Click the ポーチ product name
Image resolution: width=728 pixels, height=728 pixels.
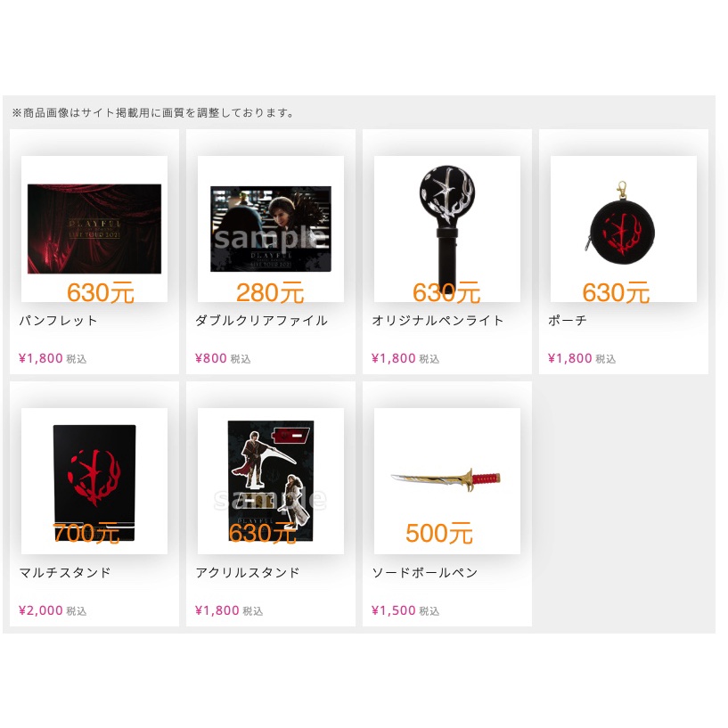[x=568, y=321]
